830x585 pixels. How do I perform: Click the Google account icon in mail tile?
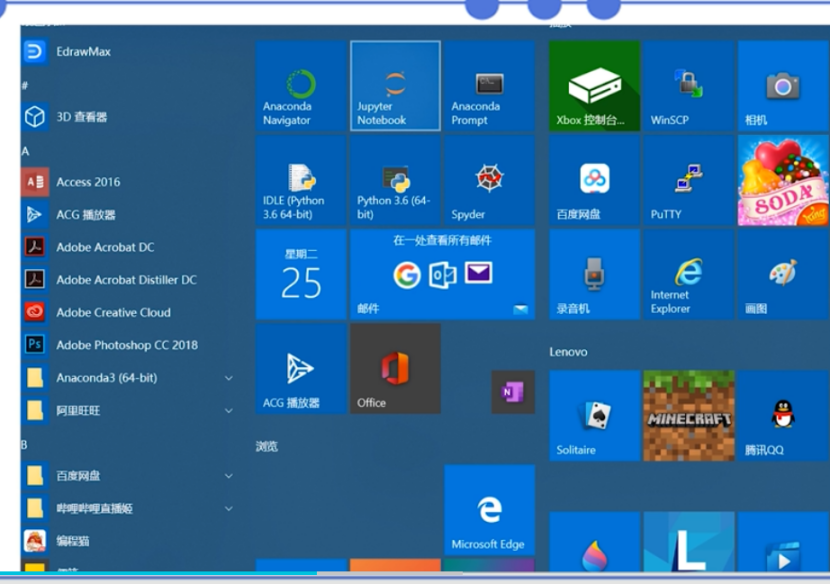click(407, 275)
